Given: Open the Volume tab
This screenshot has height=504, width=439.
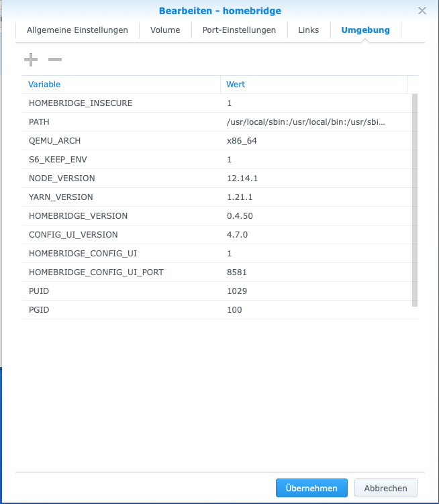Looking at the screenshot, I should (x=165, y=30).
